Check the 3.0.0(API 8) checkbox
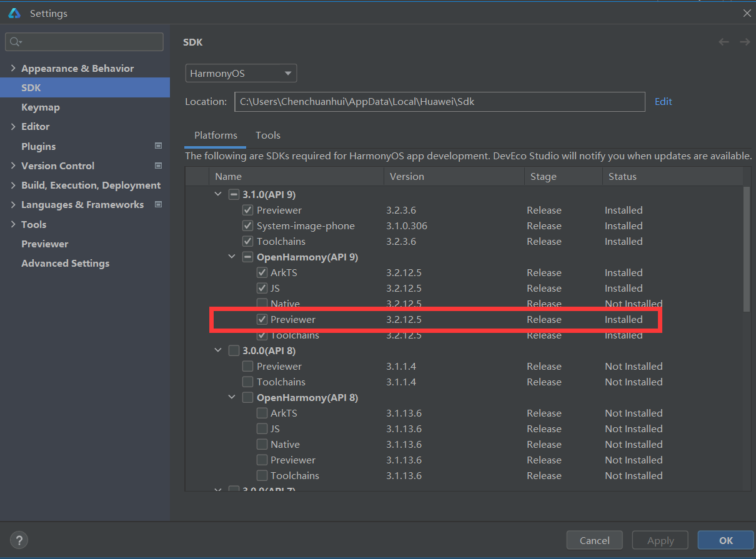 [234, 350]
